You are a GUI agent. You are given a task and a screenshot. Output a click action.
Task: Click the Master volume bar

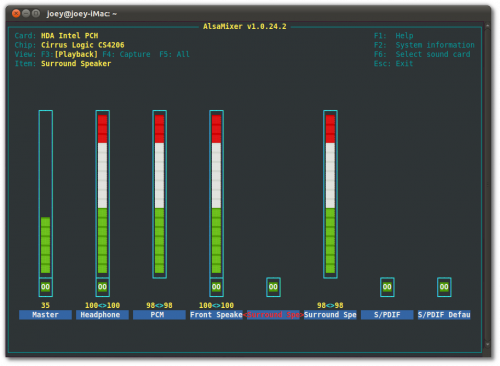(x=46, y=194)
